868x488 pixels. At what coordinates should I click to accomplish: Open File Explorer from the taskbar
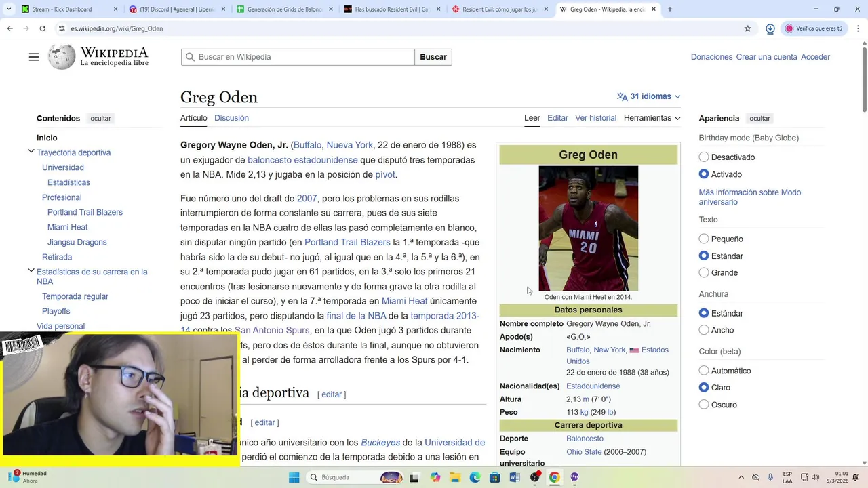click(455, 477)
